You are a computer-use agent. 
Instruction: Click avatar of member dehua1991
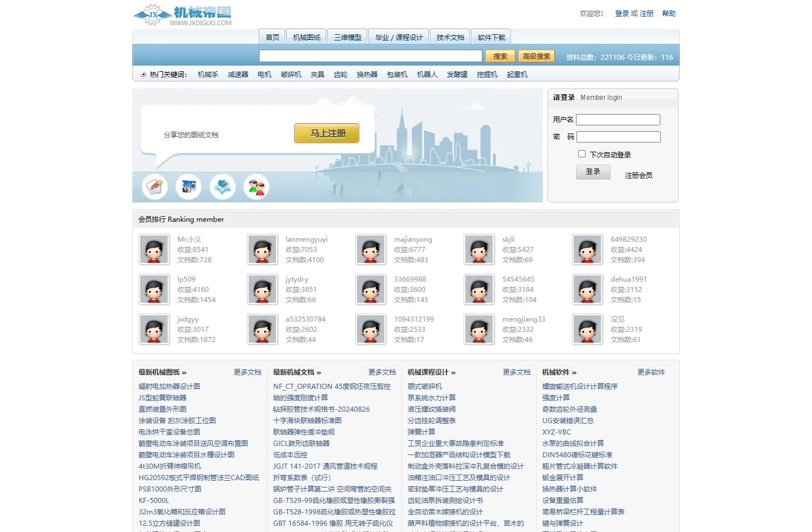(587, 289)
